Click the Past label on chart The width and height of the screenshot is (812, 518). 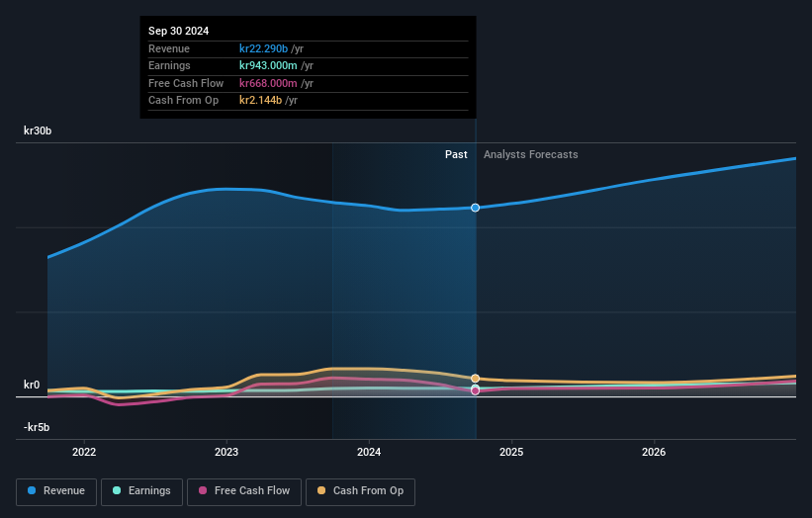click(x=456, y=154)
